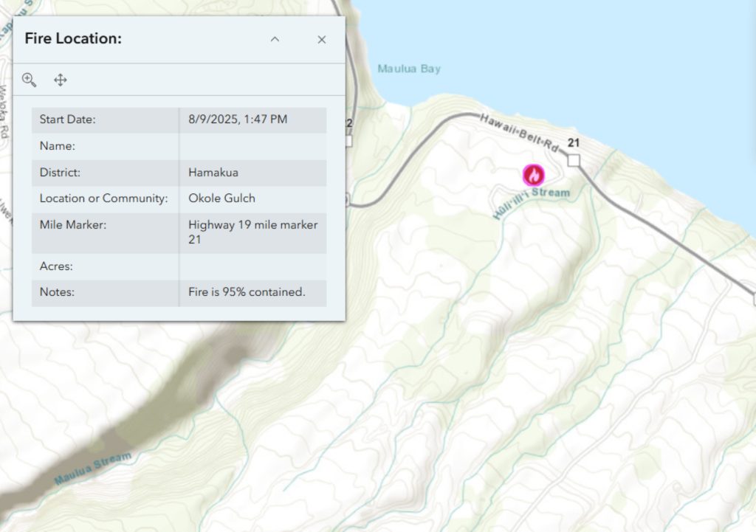The image size is (756, 532).
Task: Click the Location or Community field label
Action: click(103, 198)
